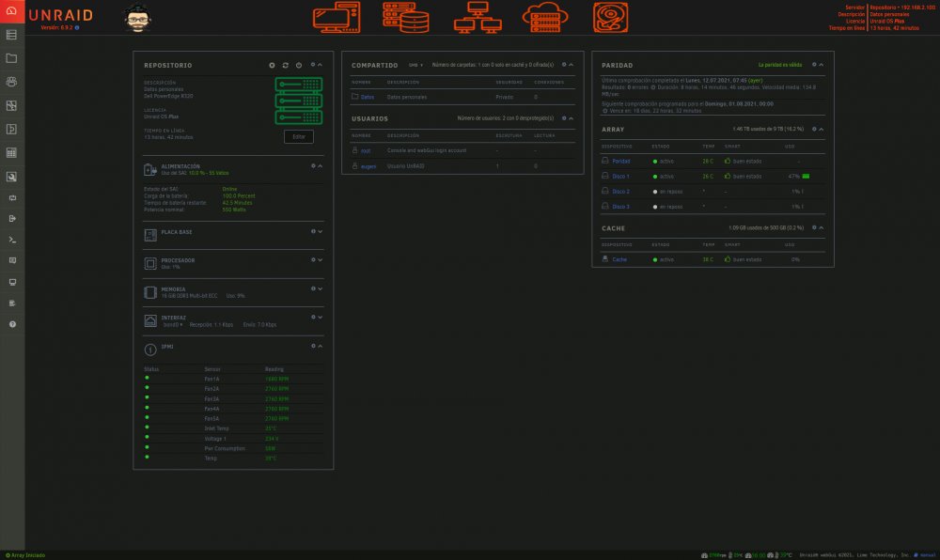This screenshot has height=560, width=940.
Task: Click the Disco 1 47% usage bar
Action: pos(806,176)
